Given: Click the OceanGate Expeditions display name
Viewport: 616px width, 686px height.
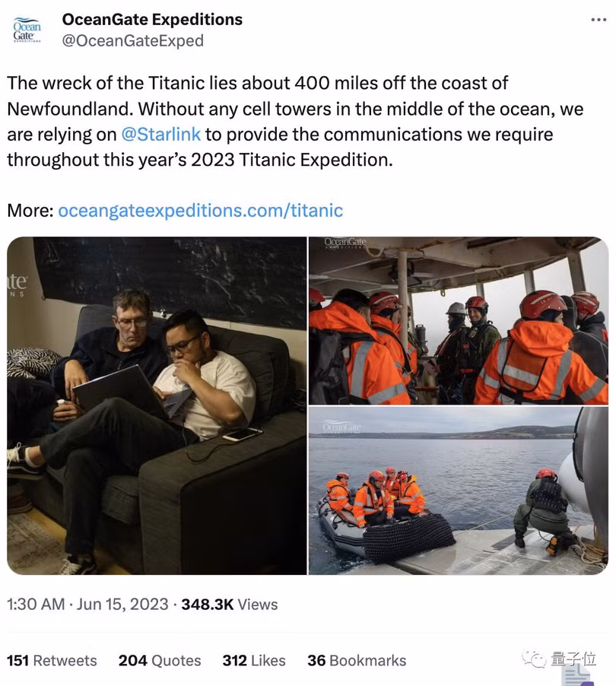Looking at the screenshot, I should (x=152, y=20).
